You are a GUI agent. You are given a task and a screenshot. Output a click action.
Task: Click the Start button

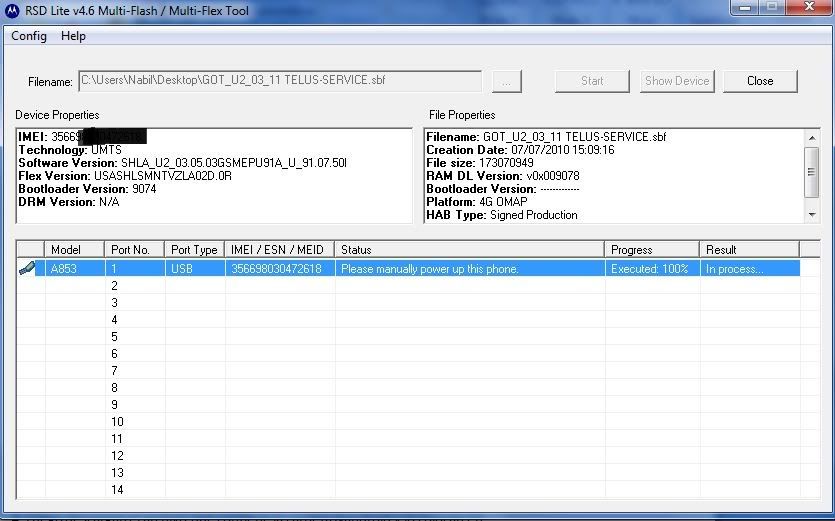point(592,82)
